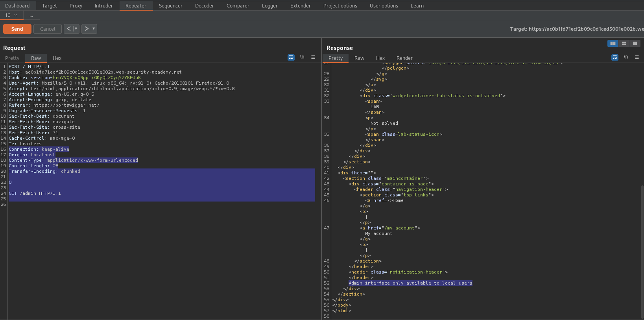Image resolution: width=644 pixels, height=320 pixels.
Task: Open the Dashboard tab
Action: click(17, 6)
